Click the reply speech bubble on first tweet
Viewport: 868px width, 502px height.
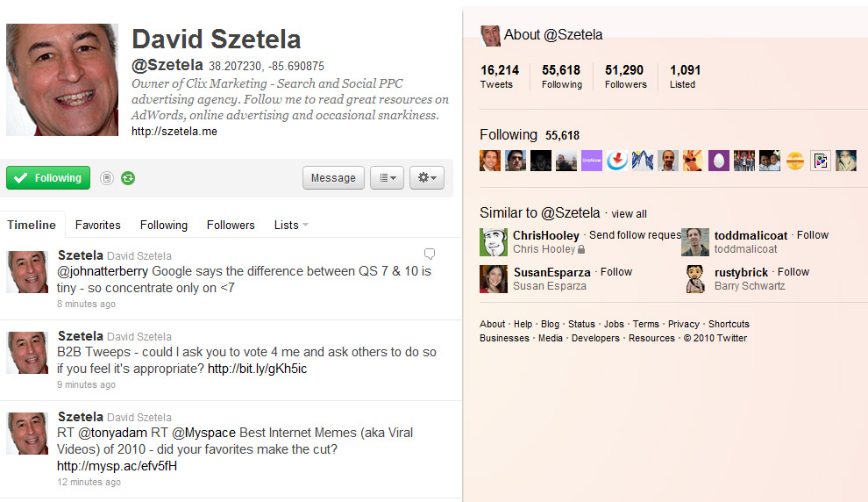(430, 255)
